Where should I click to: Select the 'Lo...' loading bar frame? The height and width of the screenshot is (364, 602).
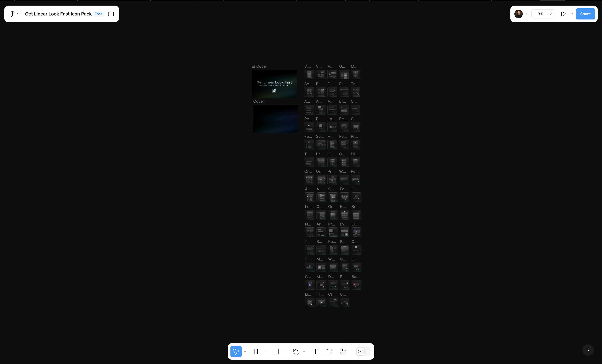point(332,127)
